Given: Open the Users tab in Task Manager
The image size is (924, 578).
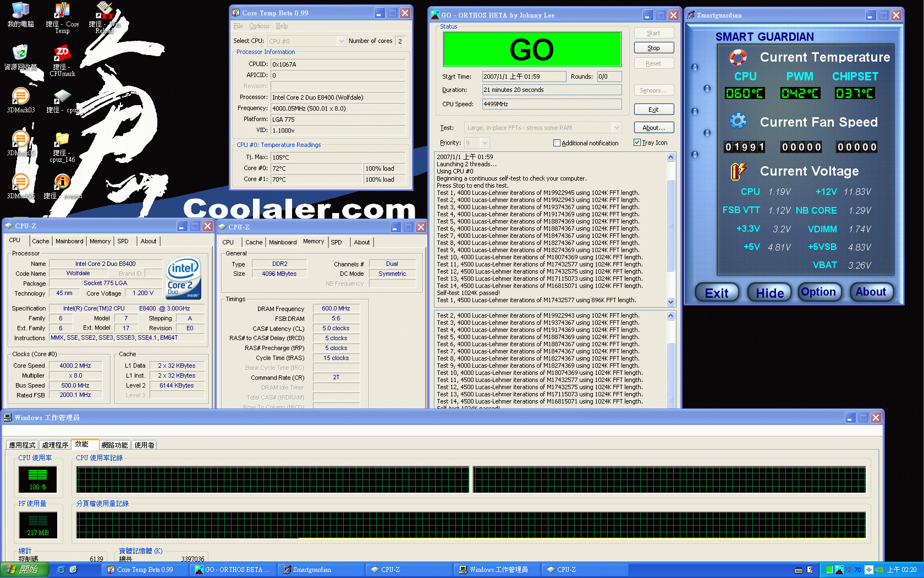Looking at the screenshot, I should click(144, 445).
